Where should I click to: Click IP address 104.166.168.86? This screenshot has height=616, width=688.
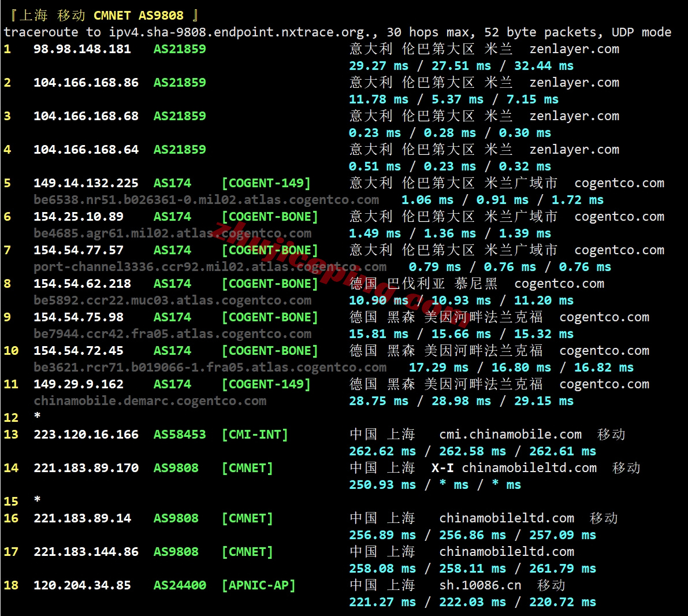click(x=86, y=82)
